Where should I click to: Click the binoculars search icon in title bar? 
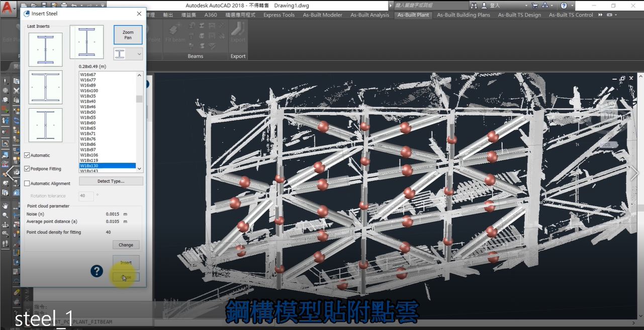pyautogui.click(x=474, y=6)
